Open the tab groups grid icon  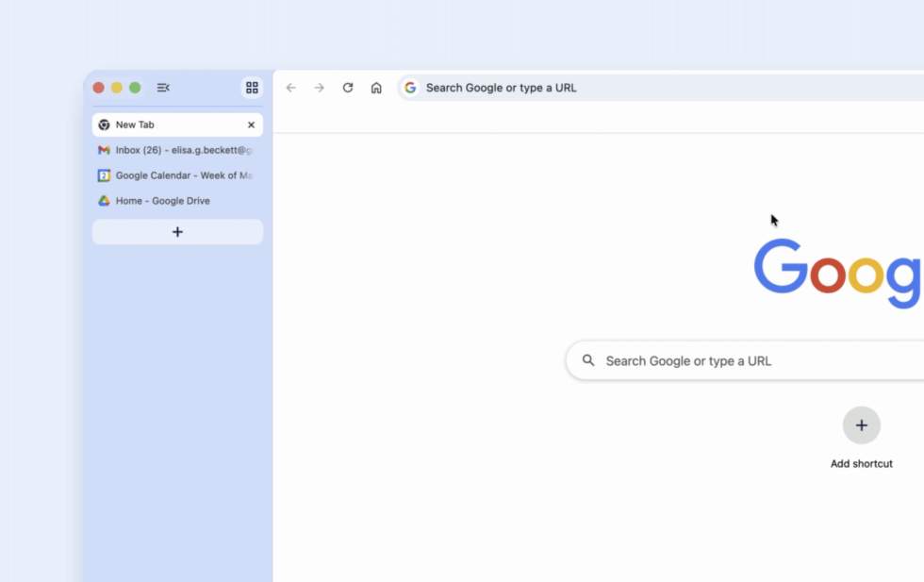(251, 87)
